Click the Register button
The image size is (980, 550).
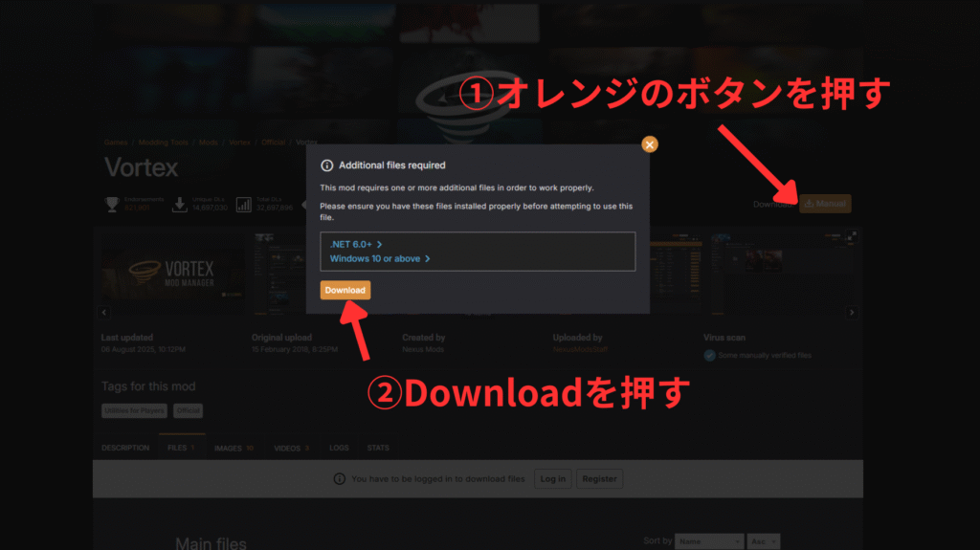coord(599,479)
